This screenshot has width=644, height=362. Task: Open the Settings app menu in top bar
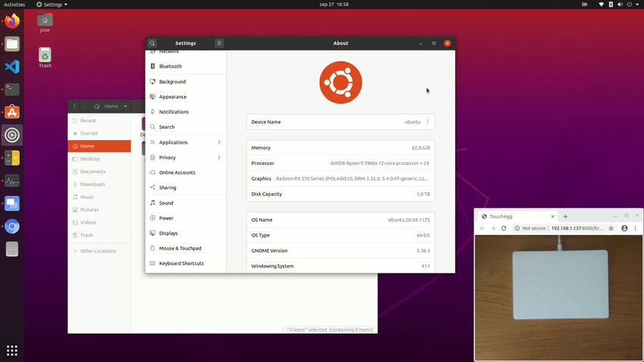52,5
